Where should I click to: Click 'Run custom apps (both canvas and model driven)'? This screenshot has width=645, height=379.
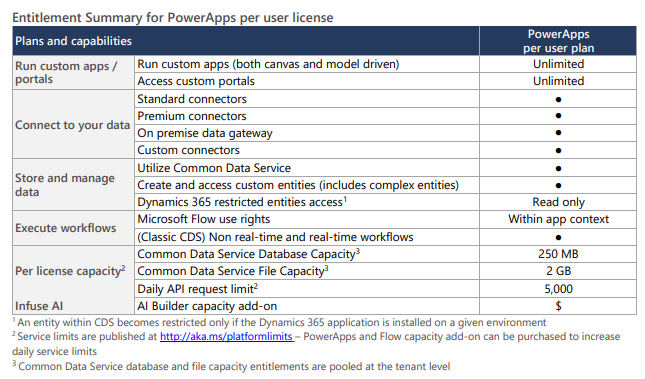click(x=268, y=64)
